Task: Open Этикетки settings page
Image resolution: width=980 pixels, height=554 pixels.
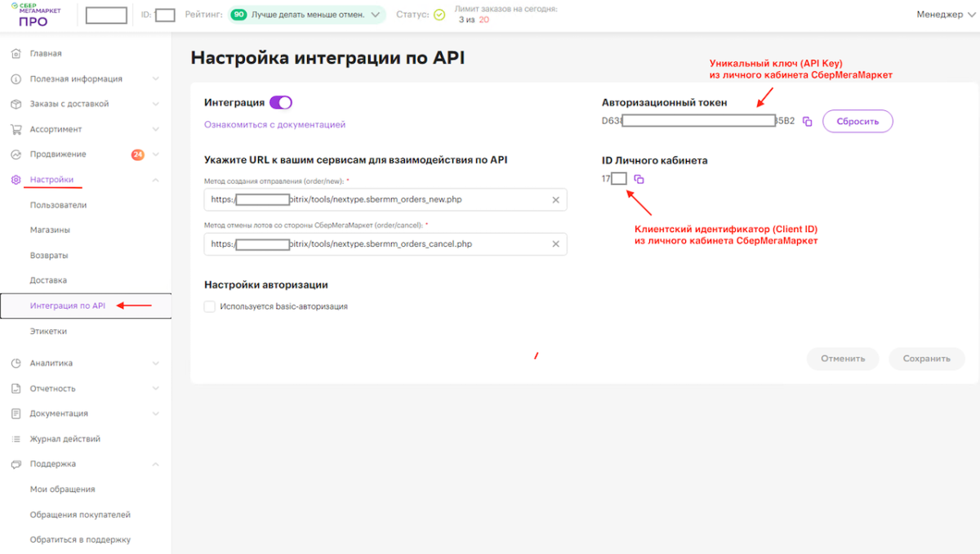Action: pos(48,332)
